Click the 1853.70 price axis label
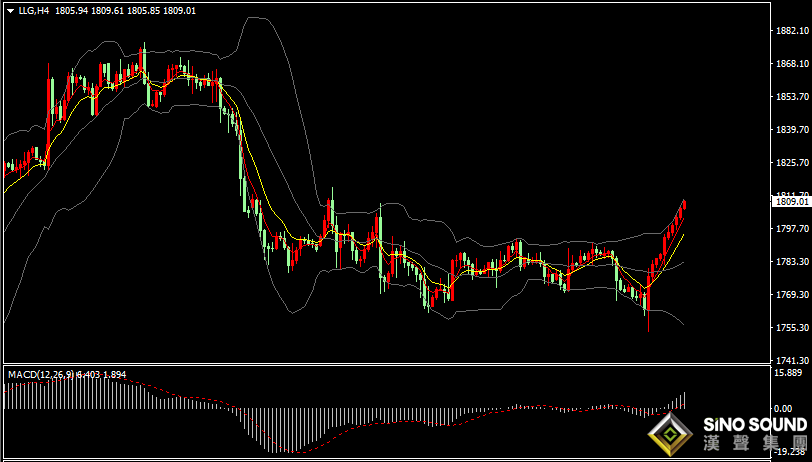This screenshot has height=462, width=812. 791,97
